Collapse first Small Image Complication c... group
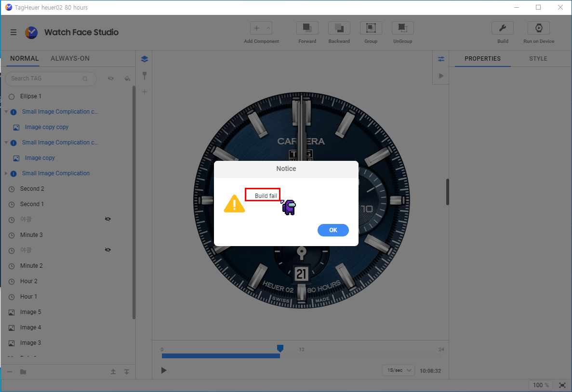 [6, 112]
